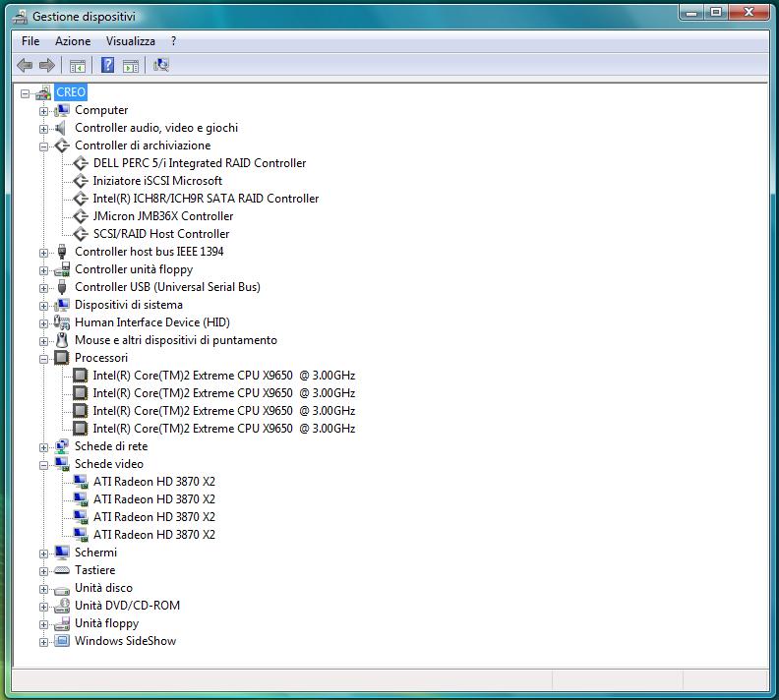Select Intel(R) ICH8R/ICH9R SATA RAID Controller
The height and width of the screenshot is (700, 779).
(x=206, y=199)
